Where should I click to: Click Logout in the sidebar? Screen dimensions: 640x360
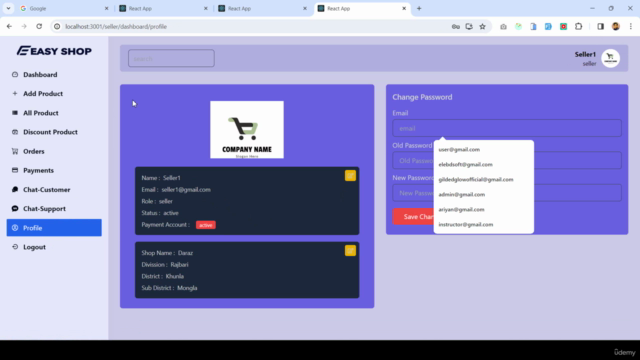click(34, 247)
